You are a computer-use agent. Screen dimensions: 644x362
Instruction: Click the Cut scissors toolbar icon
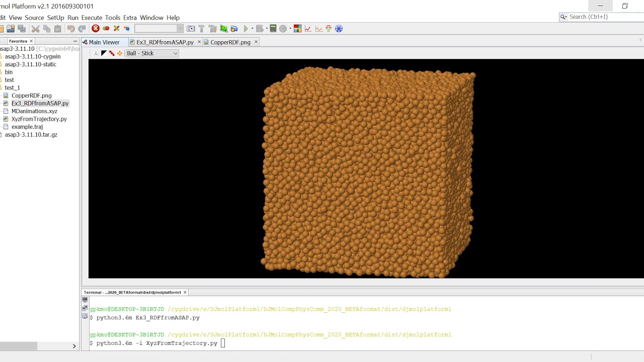pos(35,29)
